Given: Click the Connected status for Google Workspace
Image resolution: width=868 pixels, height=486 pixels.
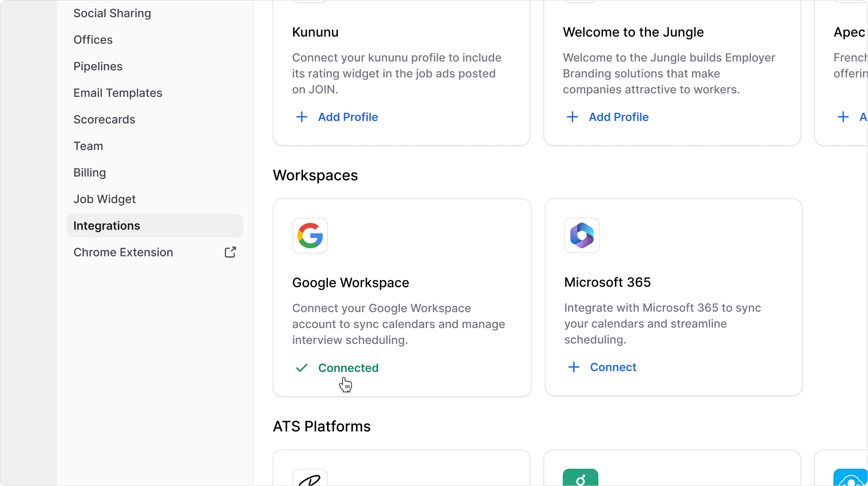Looking at the screenshot, I should tap(348, 368).
